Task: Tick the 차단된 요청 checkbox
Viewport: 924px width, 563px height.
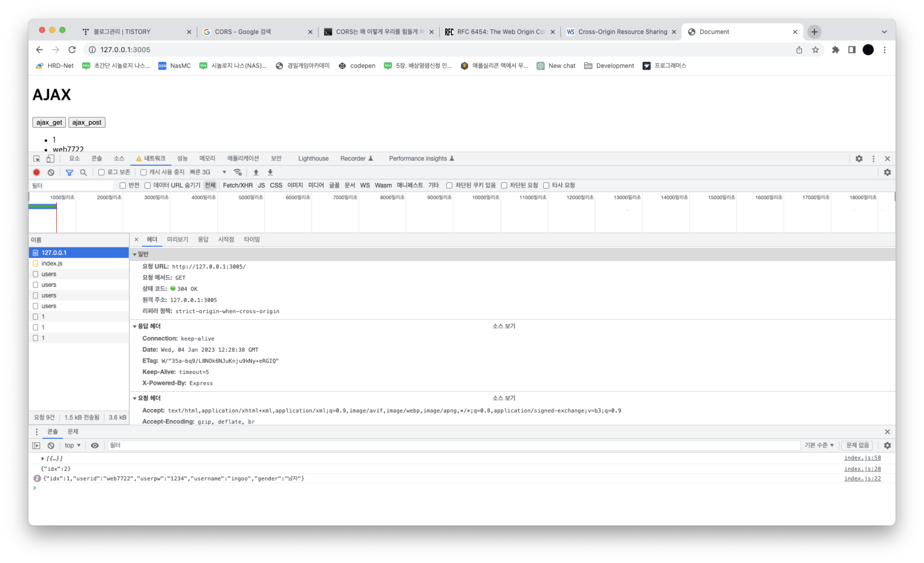Action: pyautogui.click(x=504, y=185)
